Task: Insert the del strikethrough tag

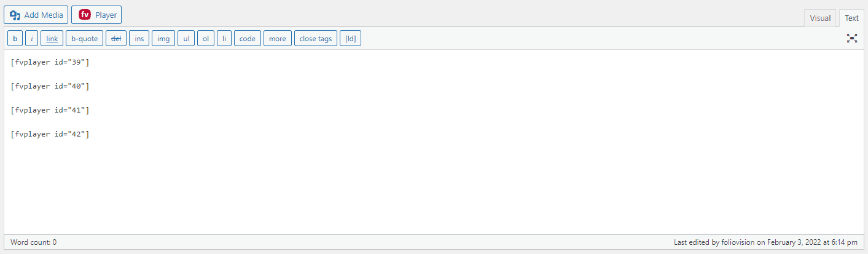Action: click(x=116, y=39)
